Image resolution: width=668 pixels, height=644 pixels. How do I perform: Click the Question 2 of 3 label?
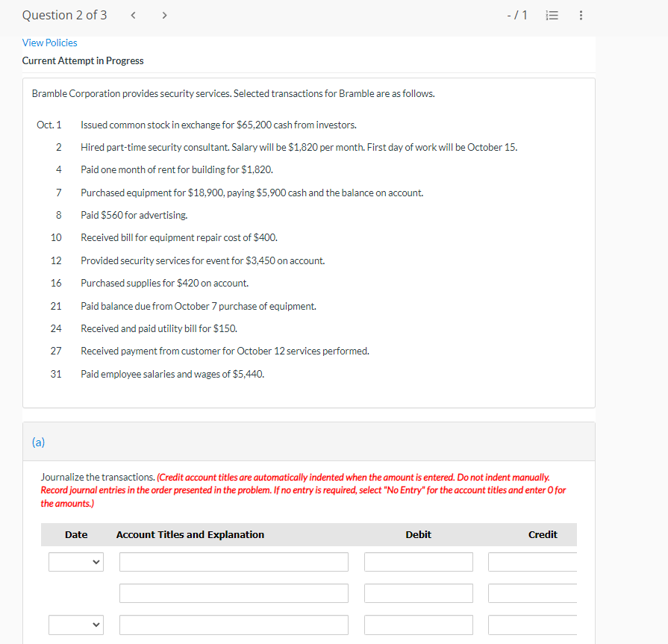click(64, 14)
